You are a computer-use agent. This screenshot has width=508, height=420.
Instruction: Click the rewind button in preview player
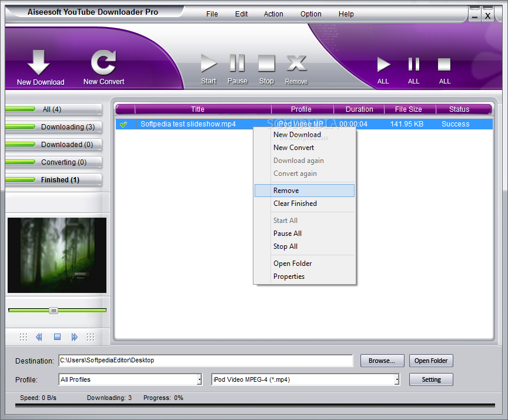39,337
